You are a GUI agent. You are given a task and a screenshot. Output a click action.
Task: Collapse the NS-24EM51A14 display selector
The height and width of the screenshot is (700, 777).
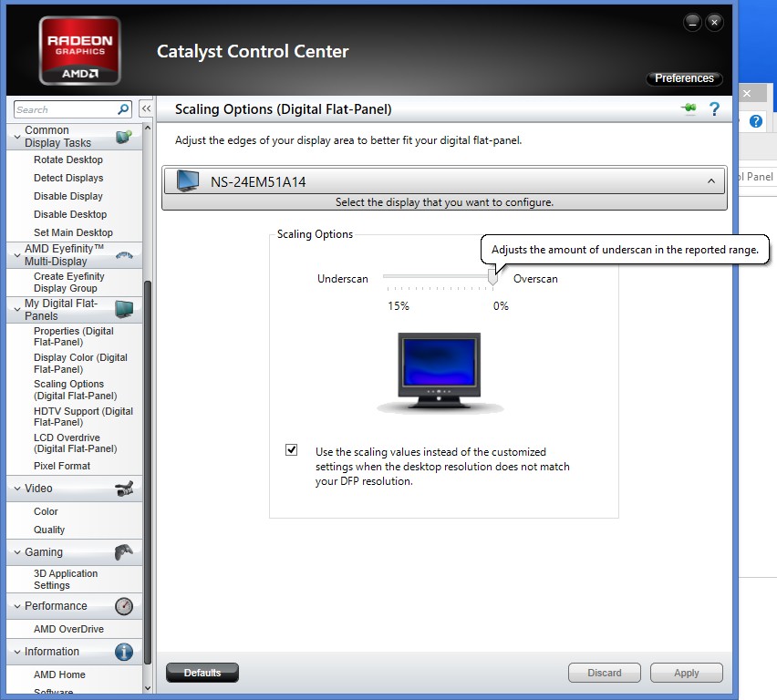[x=712, y=180]
